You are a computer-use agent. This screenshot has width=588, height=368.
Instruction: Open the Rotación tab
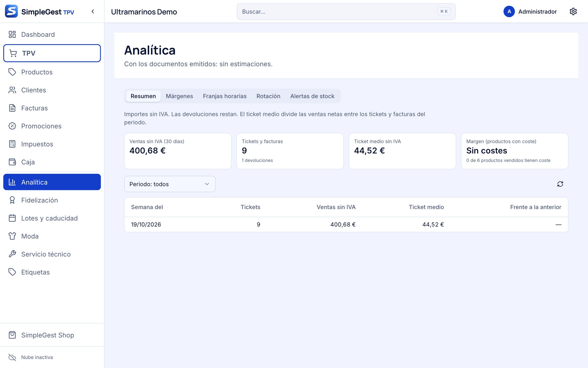(x=268, y=96)
